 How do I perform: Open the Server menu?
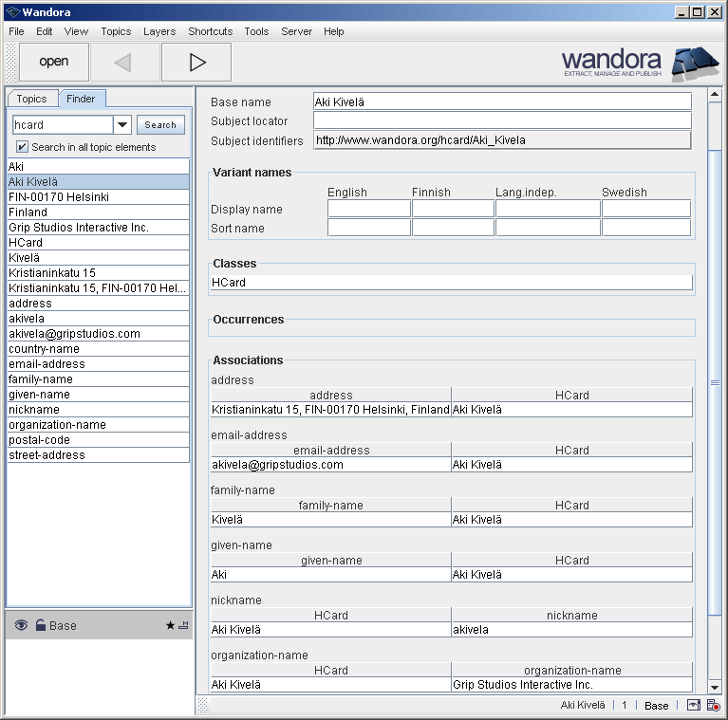pos(297,31)
